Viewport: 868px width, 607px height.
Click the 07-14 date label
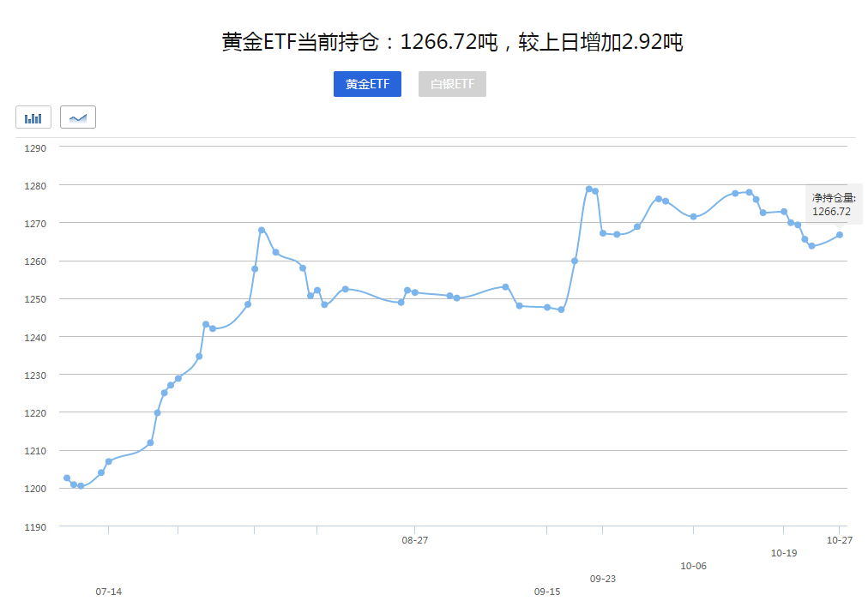[x=108, y=592]
